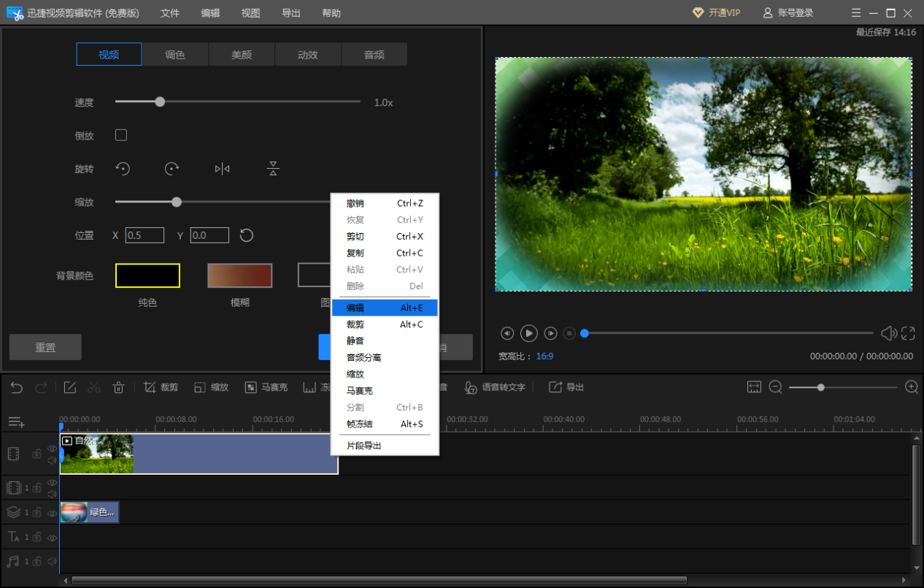924x588 pixels.
Task: Click the add track icon
Action: pos(16,422)
